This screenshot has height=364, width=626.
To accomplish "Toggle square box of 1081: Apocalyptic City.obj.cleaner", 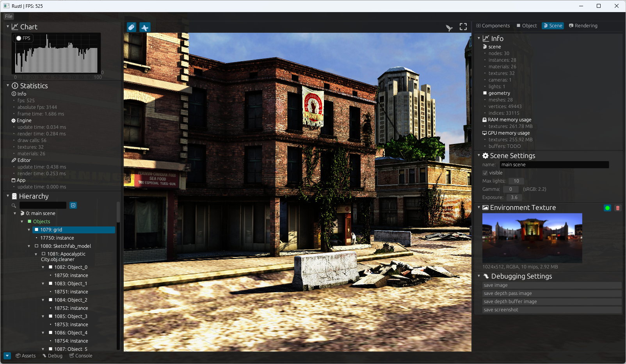I will 44,254.
